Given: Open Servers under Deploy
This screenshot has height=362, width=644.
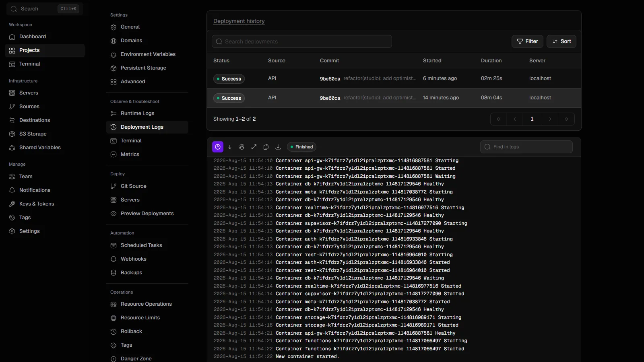Looking at the screenshot, I should coord(147,200).
